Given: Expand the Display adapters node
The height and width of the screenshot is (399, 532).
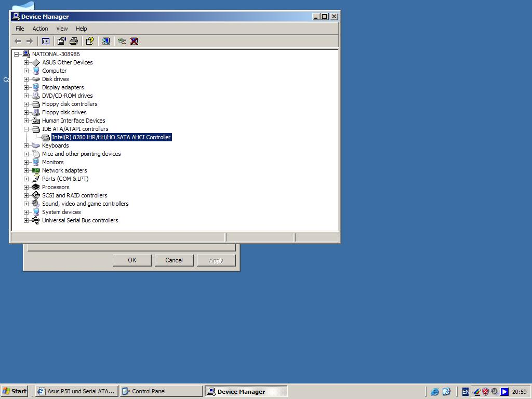Looking at the screenshot, I should (26, 87).
